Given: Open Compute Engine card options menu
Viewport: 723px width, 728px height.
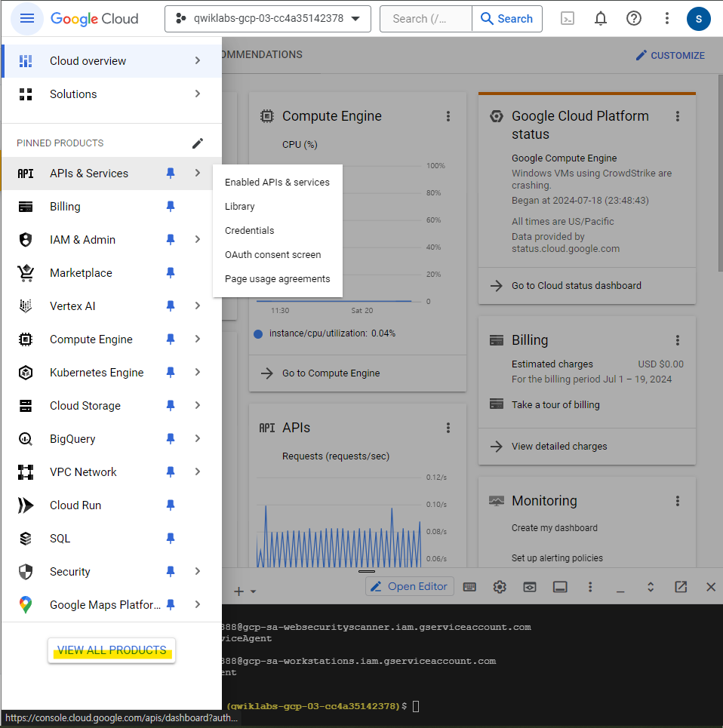Looking at the screenshot, I should point(448,116).
